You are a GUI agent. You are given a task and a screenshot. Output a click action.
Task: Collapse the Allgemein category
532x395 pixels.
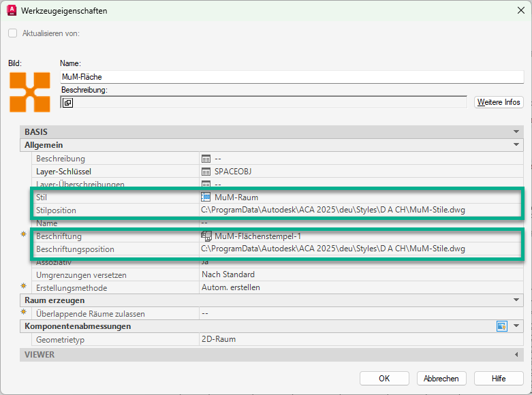[x=516, y=145]
